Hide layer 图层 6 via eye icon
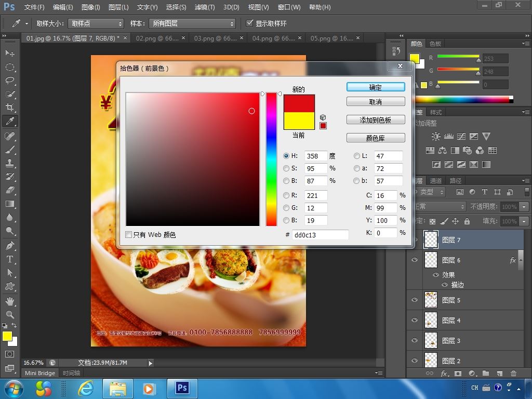532x399 pixels. [x=415, y=260]
